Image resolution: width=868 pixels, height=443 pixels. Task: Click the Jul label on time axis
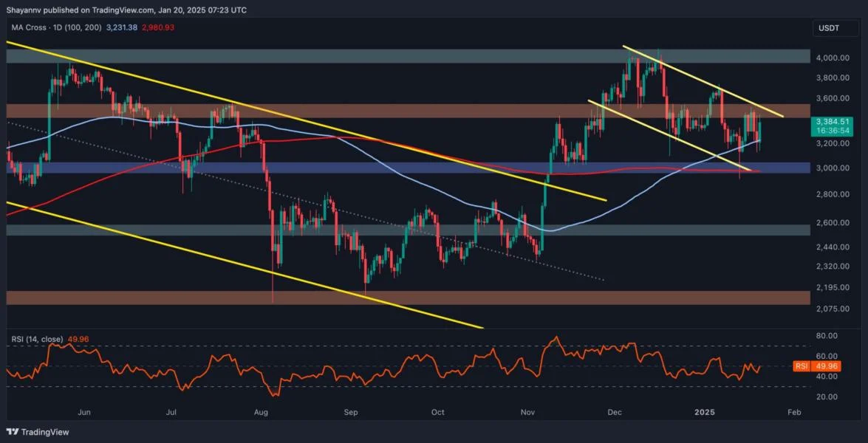point(172,412)
